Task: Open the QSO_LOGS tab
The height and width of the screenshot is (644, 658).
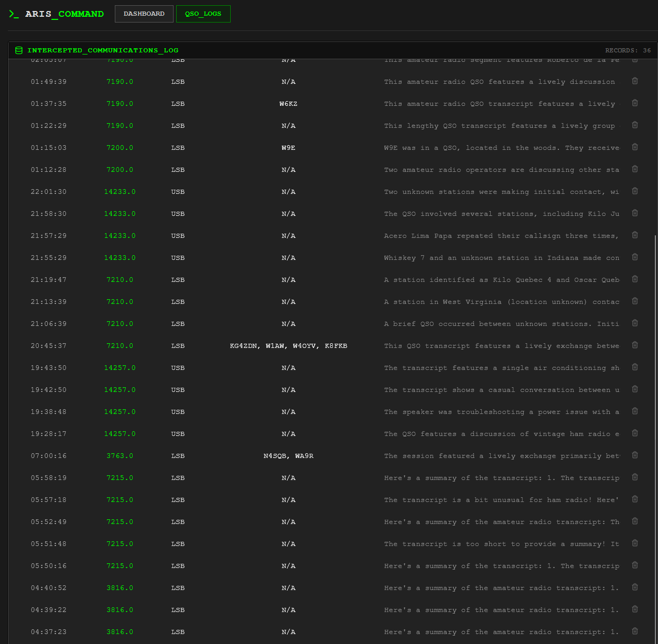Action: pyautogui.click(x=203, y=14)
